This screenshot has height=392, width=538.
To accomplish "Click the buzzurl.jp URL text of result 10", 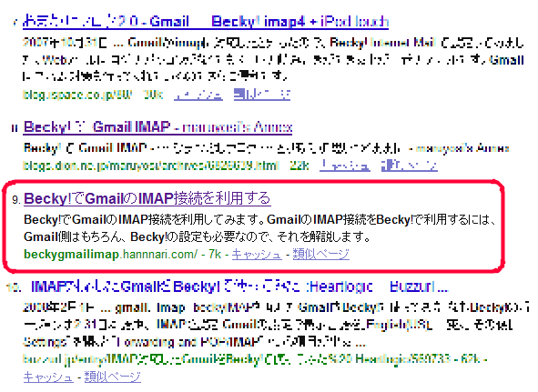I will [237, 359].
